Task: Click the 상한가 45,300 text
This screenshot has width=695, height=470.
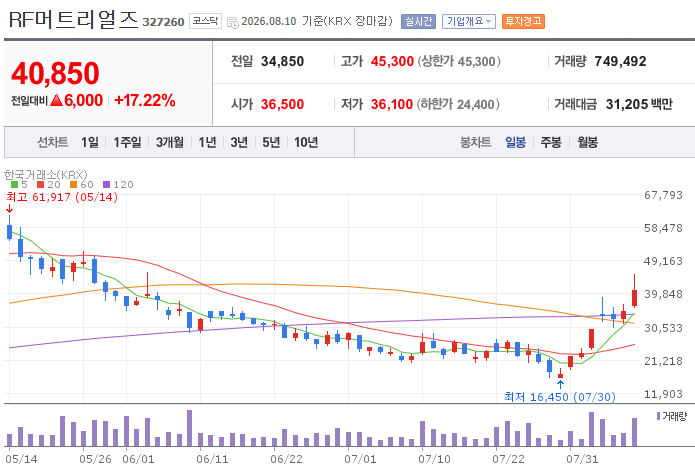Action: point(459,61)
